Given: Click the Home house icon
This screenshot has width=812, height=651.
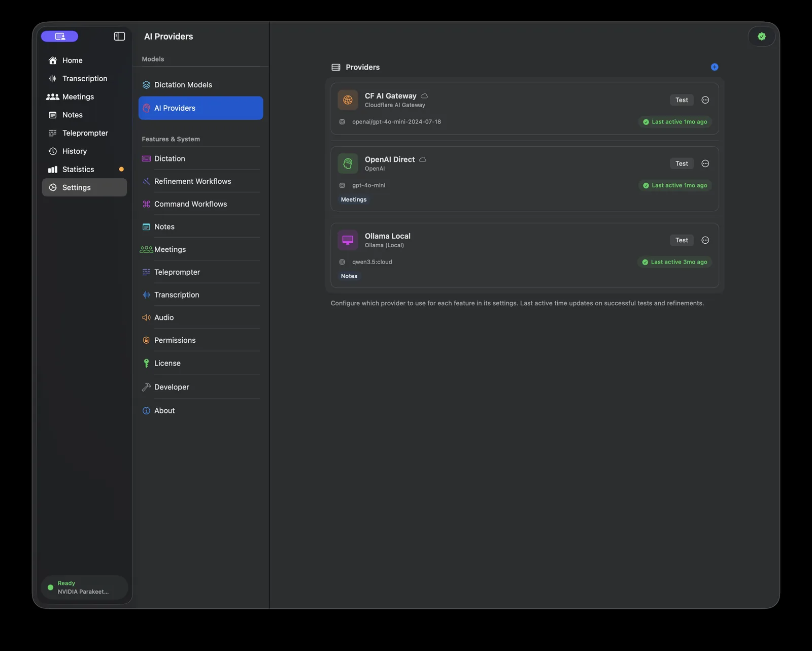Looking at the screenshot, I should [53, 60].
